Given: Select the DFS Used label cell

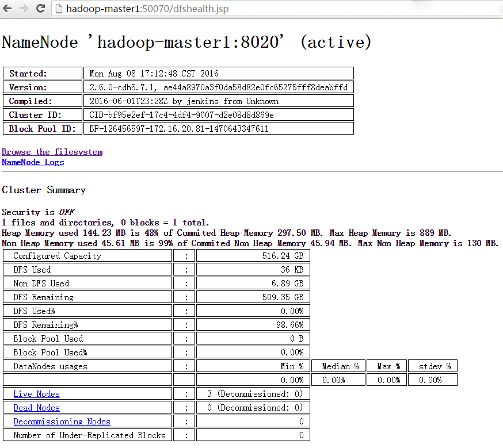Looking at the screenshot, I should click(87, 269).
